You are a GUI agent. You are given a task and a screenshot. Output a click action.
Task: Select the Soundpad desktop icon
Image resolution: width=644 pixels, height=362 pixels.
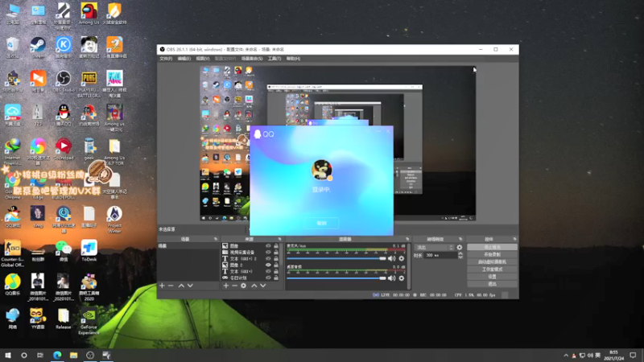64,149
